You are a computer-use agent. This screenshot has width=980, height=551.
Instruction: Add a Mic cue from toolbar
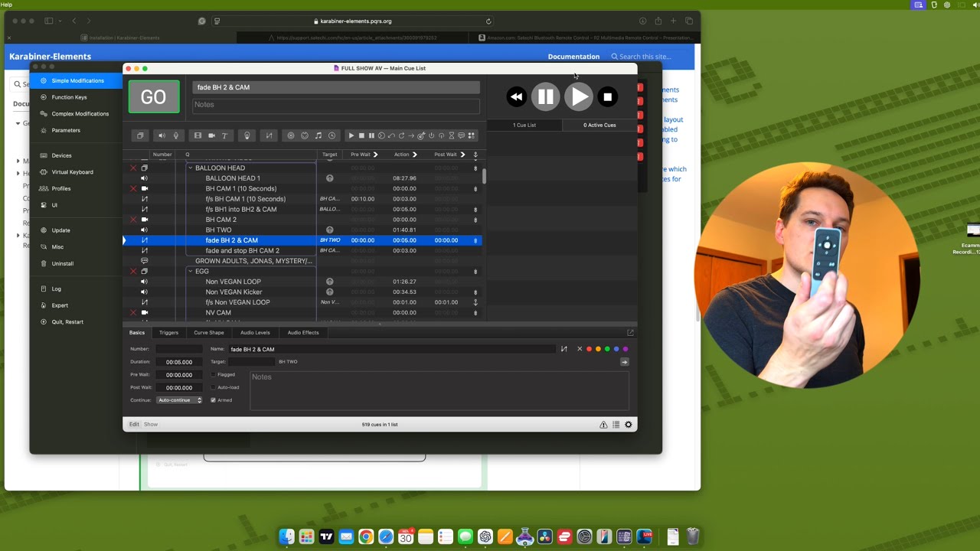[x=175, y=135]
